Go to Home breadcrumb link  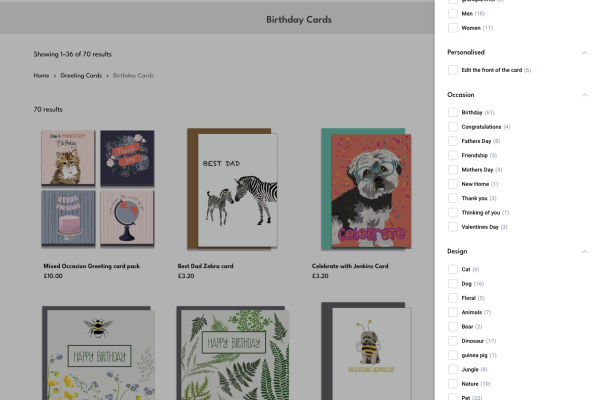(41, 75)
